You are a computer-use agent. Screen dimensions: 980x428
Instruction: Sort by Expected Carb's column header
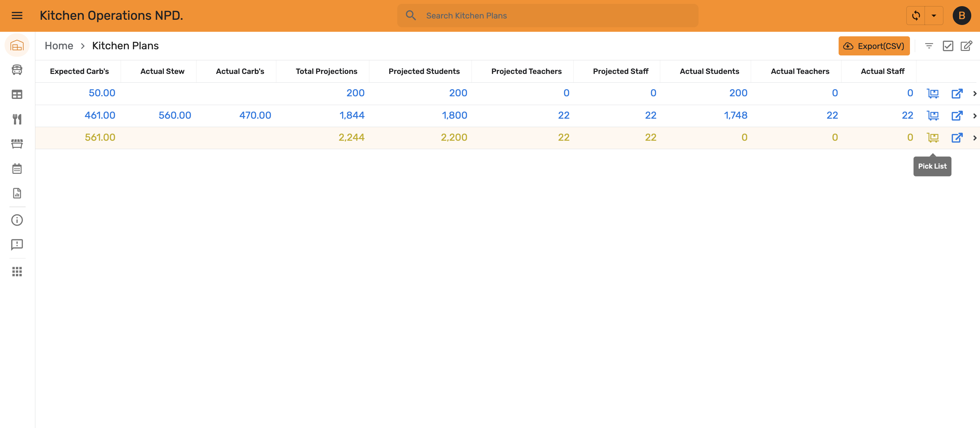79,71
